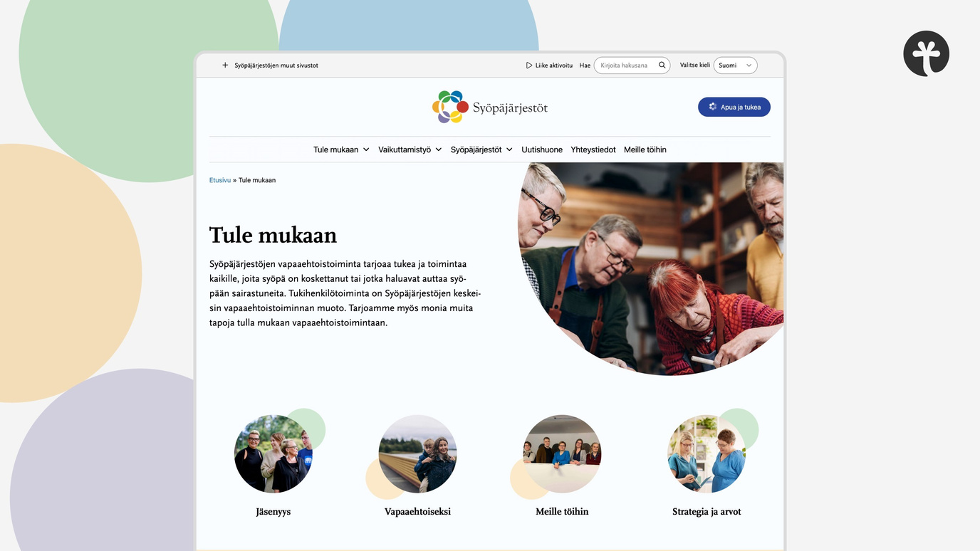Image resolution: width=980 pixels, height=551 pixels.
Task: Click the play icon next to Liike aktivoitu
Action: click(x=529, y=65)
